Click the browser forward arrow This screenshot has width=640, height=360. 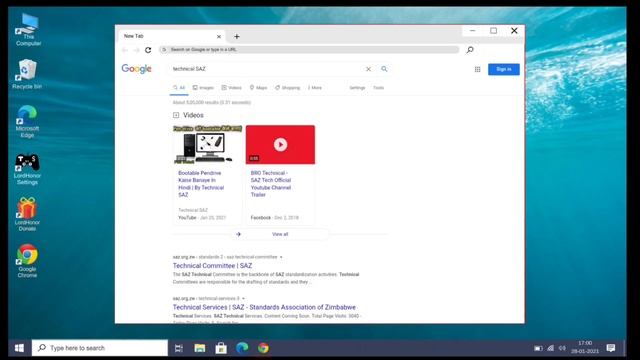click(136, 50)
